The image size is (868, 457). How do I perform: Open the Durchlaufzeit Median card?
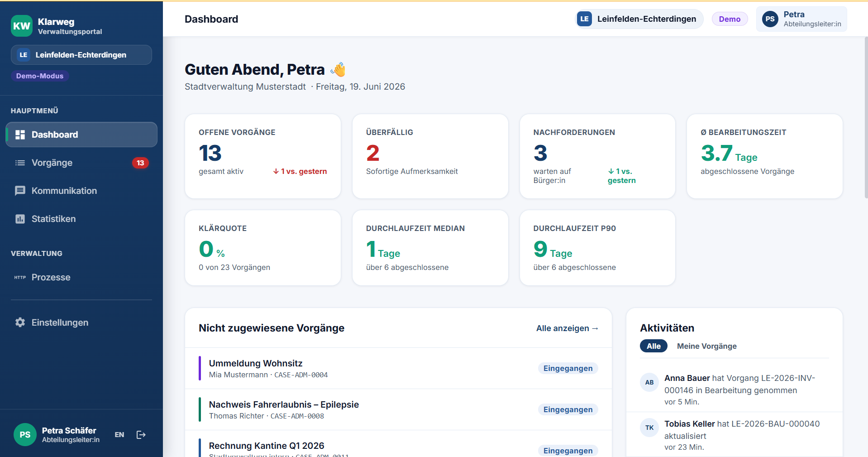point(430,248)
